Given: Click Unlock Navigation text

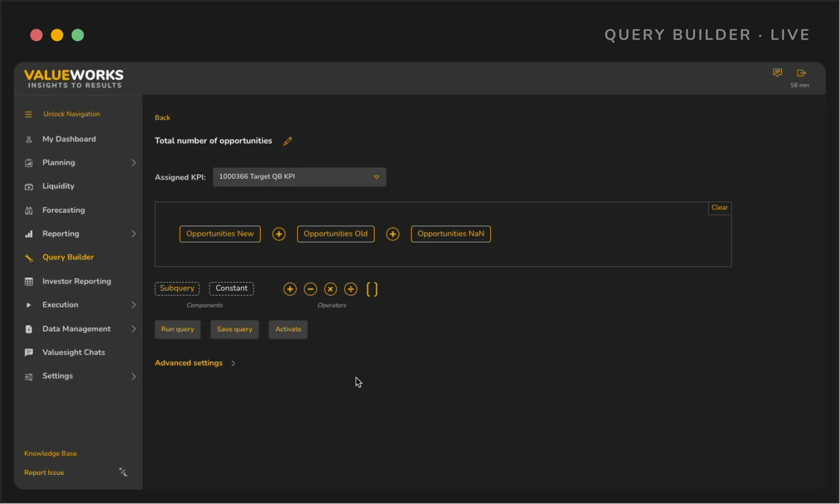Looking at the screenshot, I should tap(72, 114).
